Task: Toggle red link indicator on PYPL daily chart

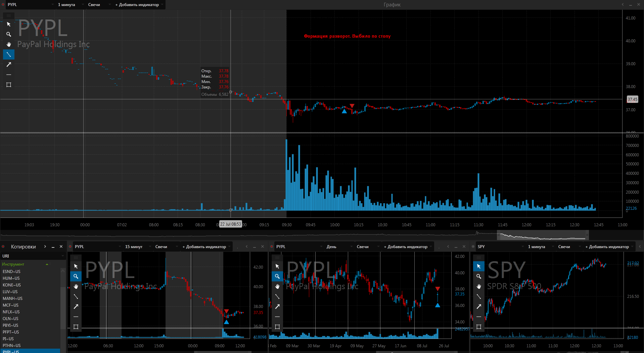Action: 272,247
